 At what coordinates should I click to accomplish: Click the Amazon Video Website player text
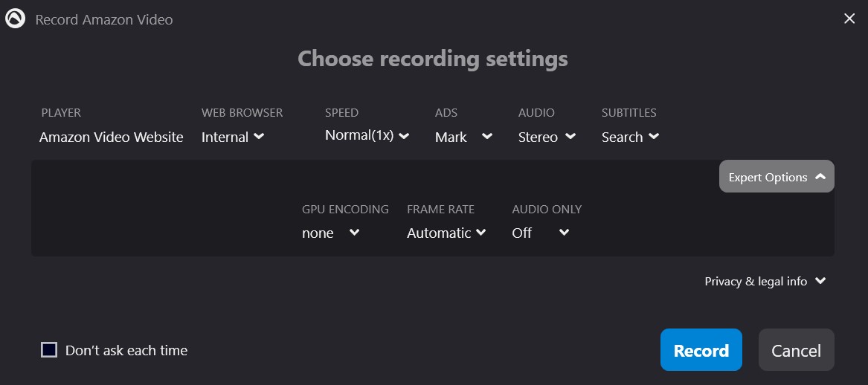coord(112,137)
